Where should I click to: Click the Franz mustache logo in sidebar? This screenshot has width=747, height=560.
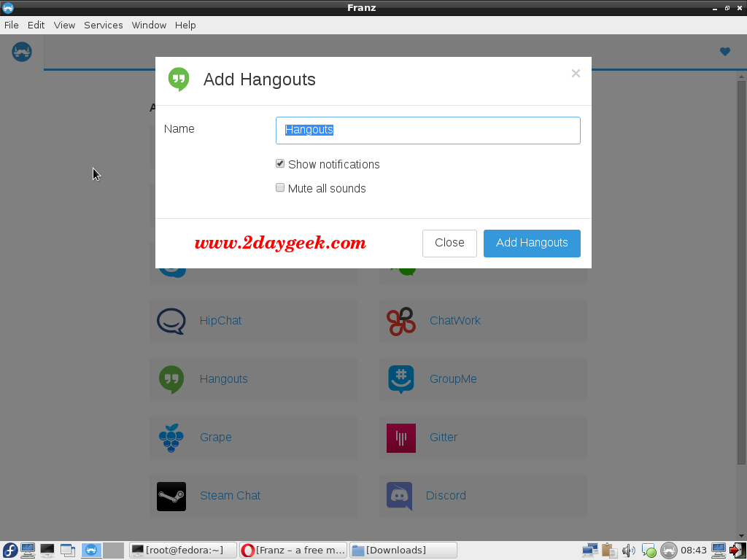(x=21, y=52)
